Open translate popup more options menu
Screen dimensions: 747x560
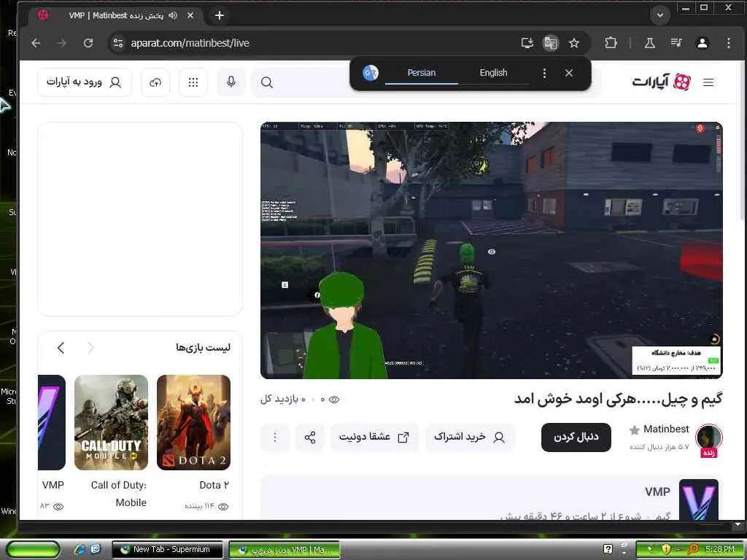(544, 73)
